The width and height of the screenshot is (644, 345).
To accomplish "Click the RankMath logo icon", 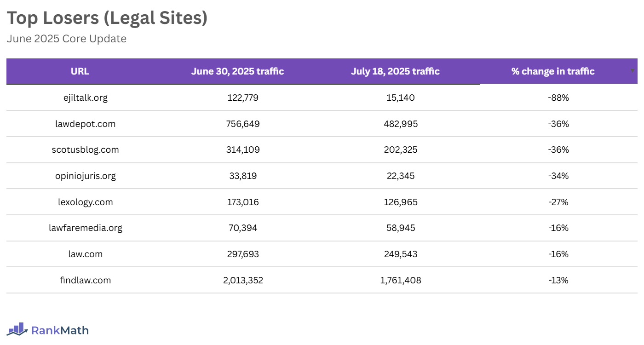I will point(17,329).
